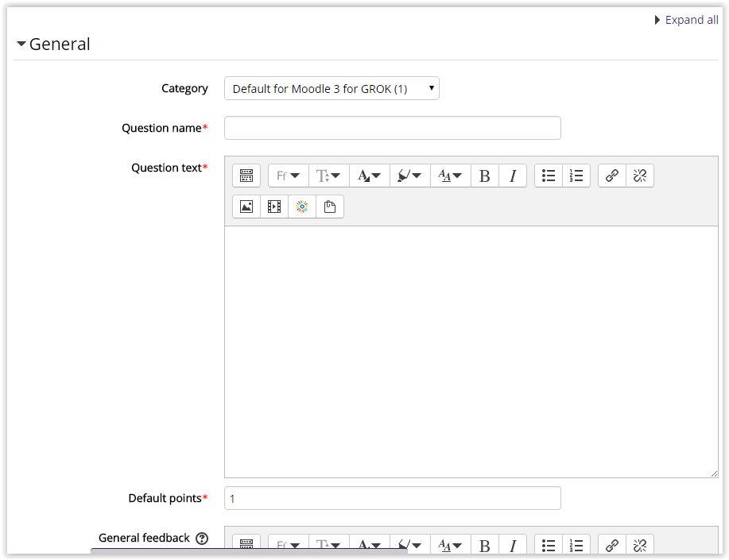
Task: Toggle Bold in General feedback editor
Action: click(x=484, y=545)
